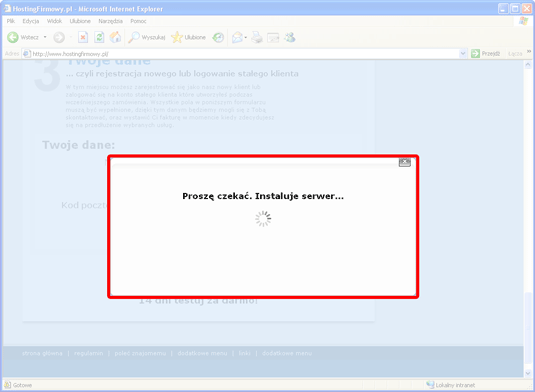Click the page icon in address bar
The height and width of the screenshot is (392, 535).
click(x=27, y=54)
